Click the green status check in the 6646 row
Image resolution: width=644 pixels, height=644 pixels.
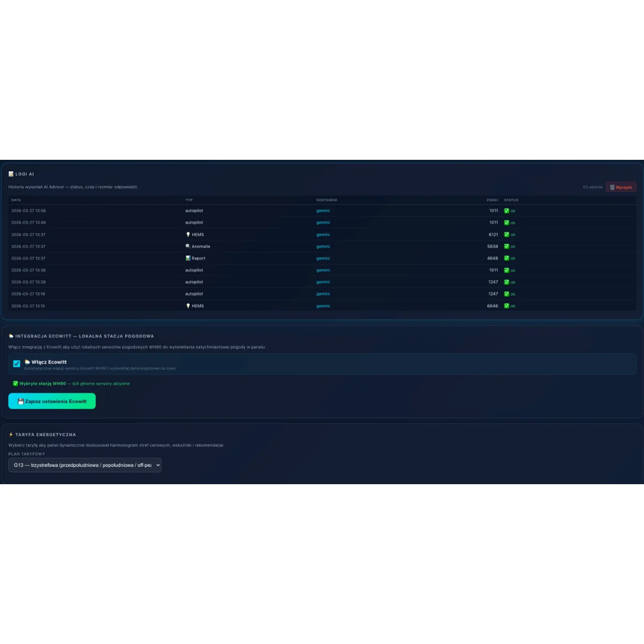[506, 306]
